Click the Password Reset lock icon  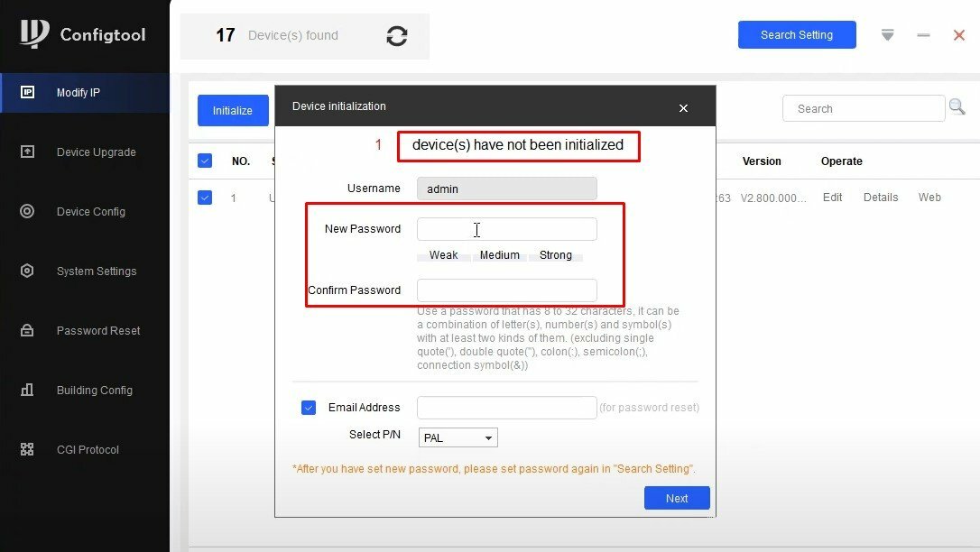27,330
